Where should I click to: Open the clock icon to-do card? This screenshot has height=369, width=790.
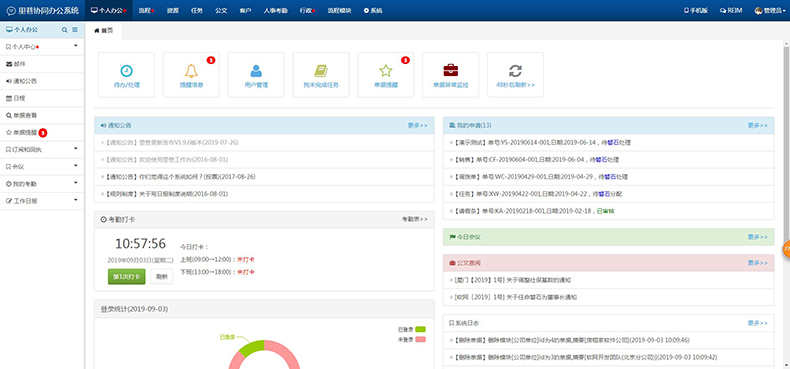point(126,75)
